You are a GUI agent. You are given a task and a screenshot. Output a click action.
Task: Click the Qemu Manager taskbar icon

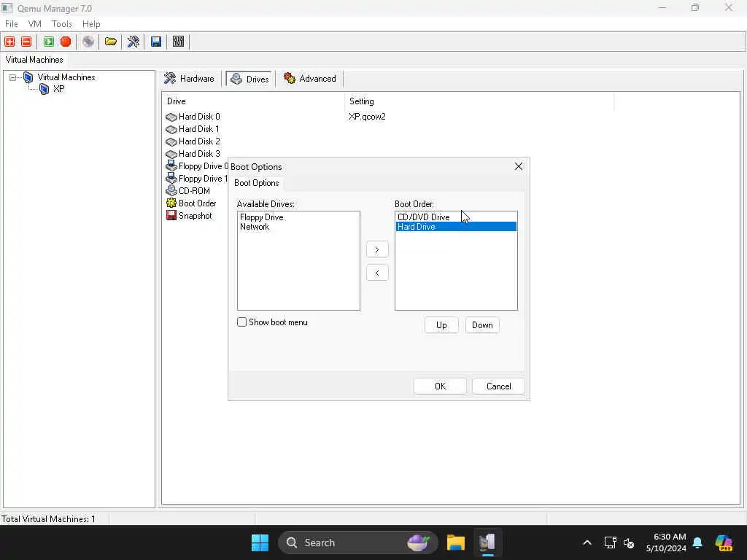(x=487, y=542)
